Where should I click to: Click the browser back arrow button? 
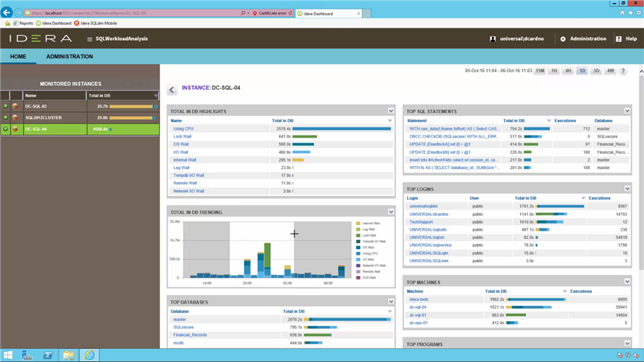(7, 13)
